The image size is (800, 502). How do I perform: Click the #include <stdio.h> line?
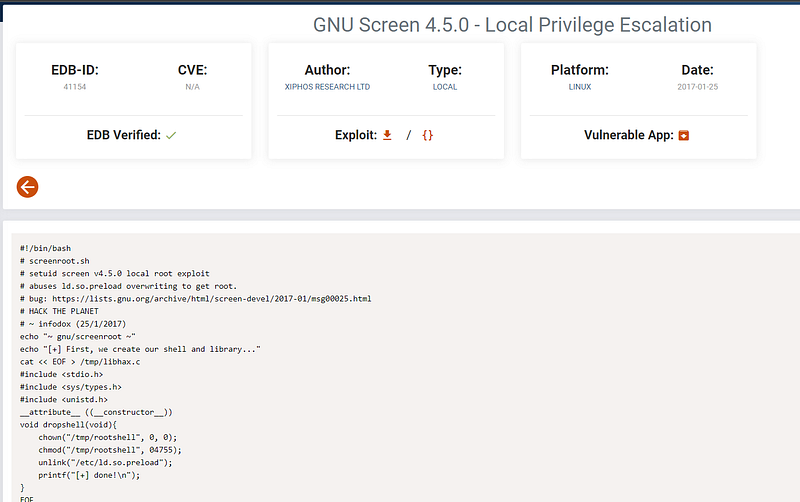click(x=61, y=374)
